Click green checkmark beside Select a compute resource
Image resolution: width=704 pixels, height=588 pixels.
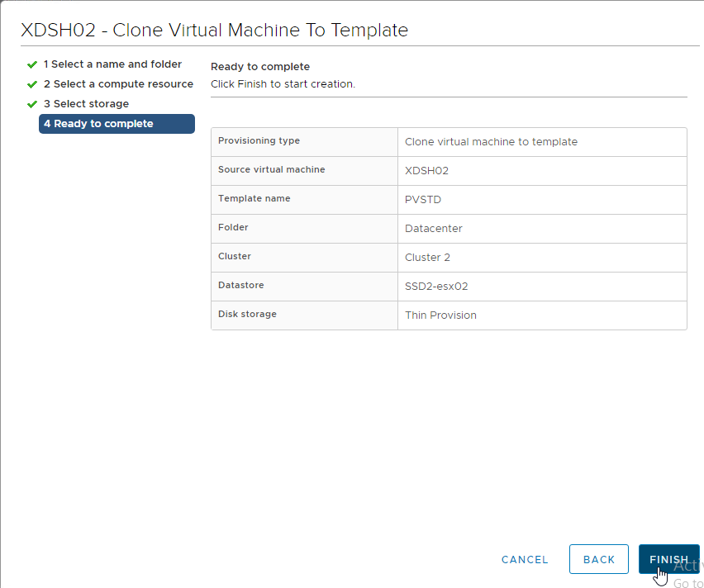point(32,84)
